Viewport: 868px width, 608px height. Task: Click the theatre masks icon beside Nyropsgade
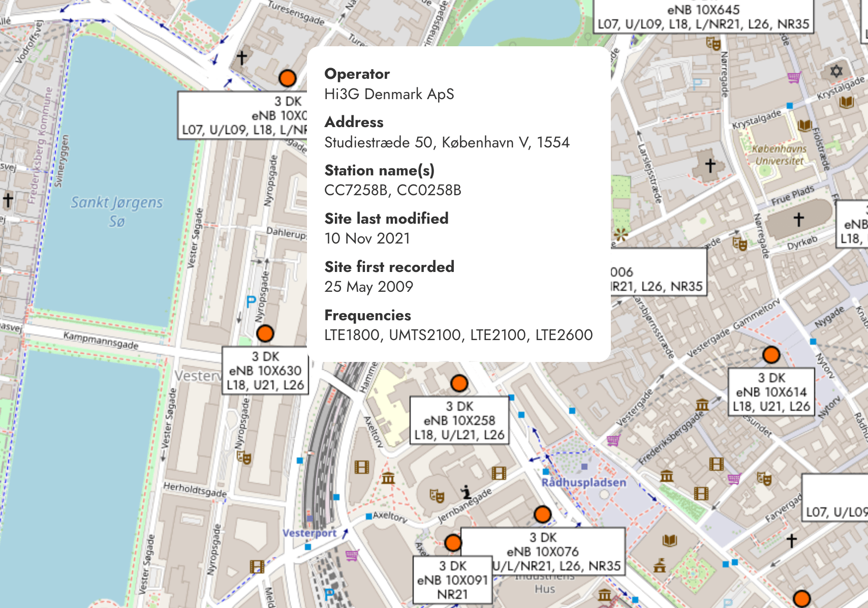tap(244, 458)
